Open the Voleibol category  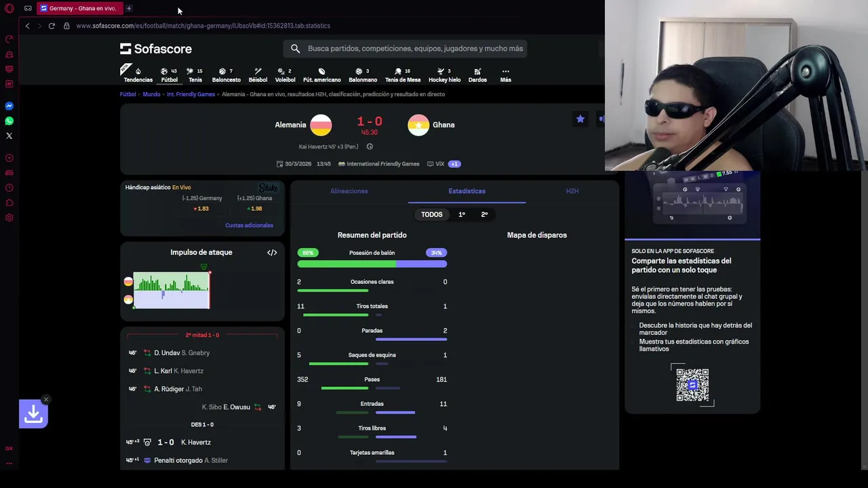point(285,75)
